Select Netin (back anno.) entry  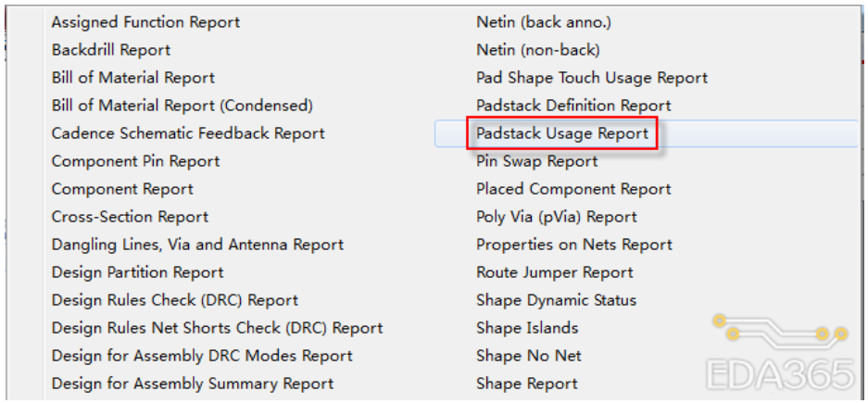click(543, 22)
